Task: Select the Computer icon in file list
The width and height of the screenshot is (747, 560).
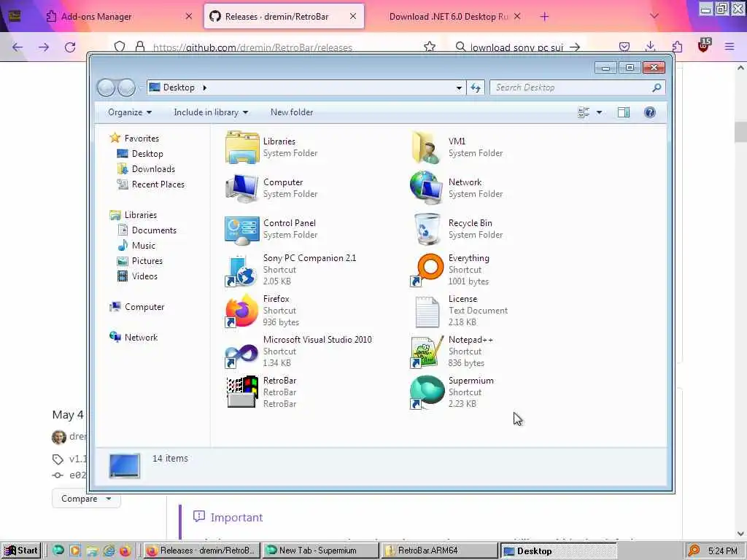Action: (x=242, y=188)
